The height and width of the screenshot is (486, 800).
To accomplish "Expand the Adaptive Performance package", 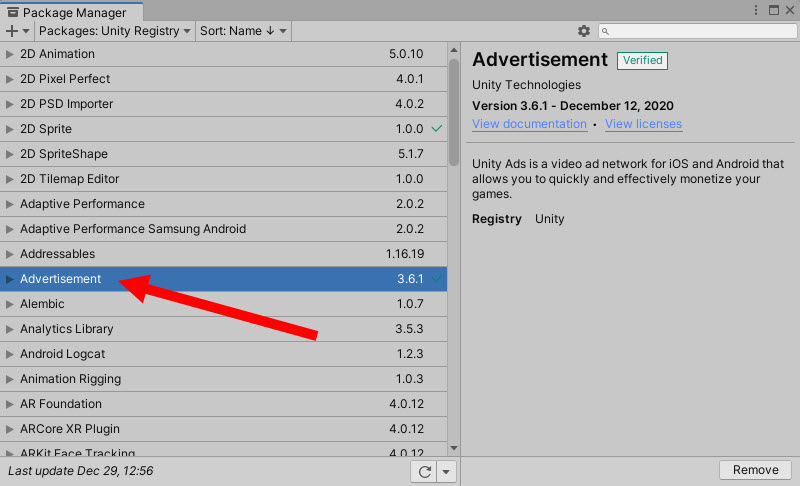I will pos(9,204).
